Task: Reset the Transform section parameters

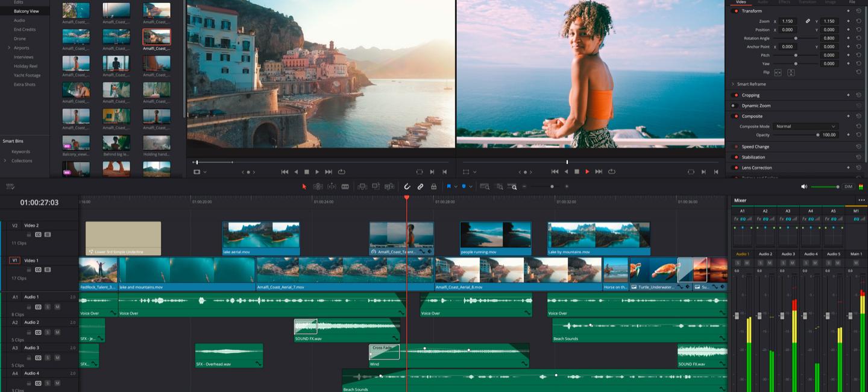Action: coord(858,11)
